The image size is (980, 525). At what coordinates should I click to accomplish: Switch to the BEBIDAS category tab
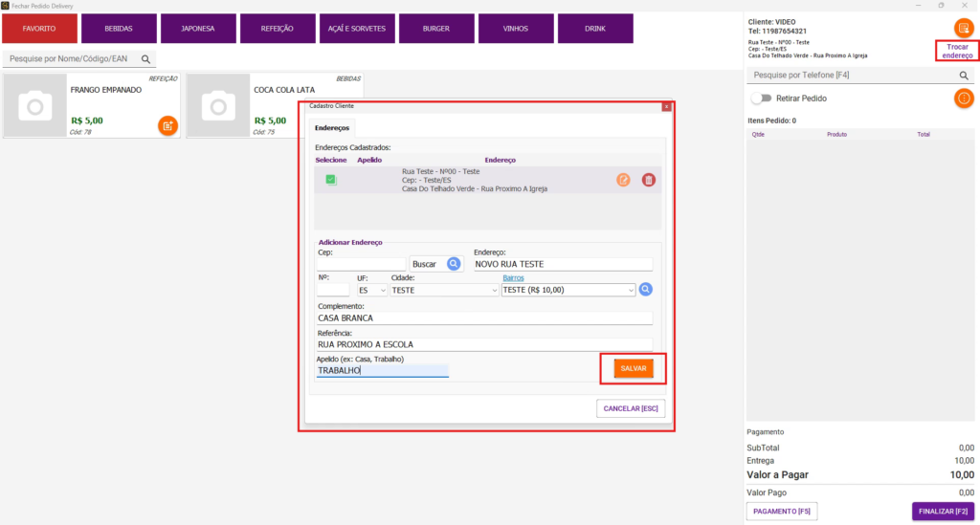(119, 29)
